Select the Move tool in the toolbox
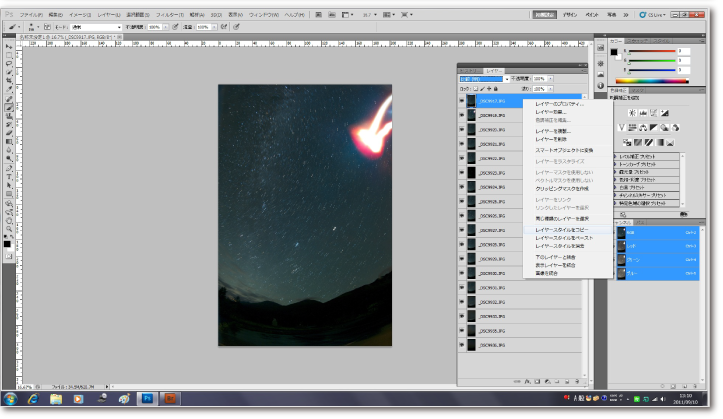The image size is (723, 419). (x=8, y=46)
